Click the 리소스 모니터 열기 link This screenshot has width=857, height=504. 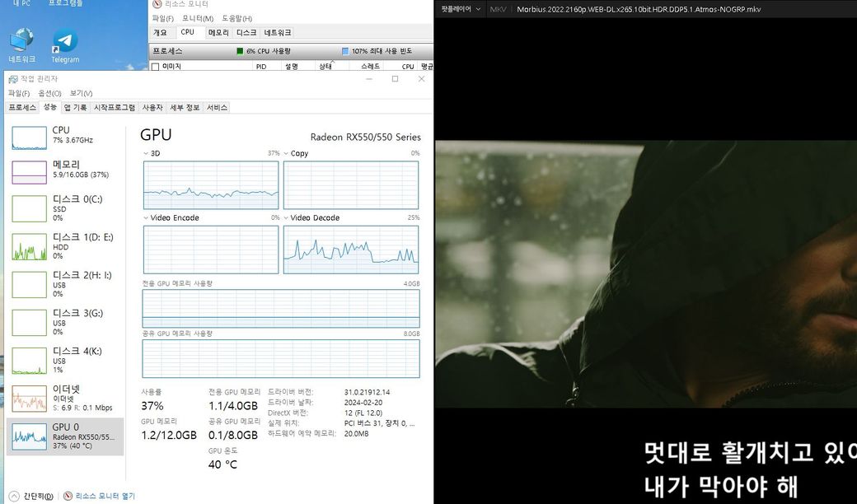pyautogui.click(x=105, y=496)
